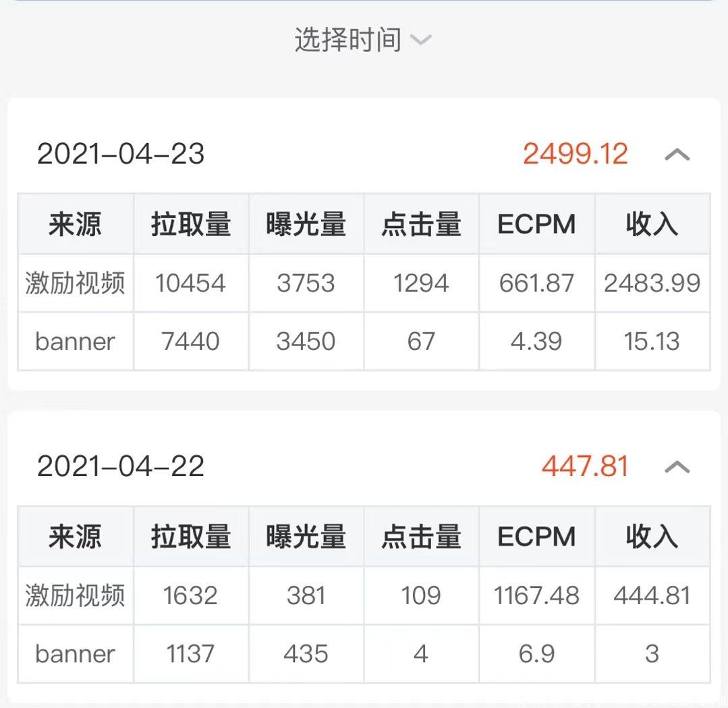Click the 收入 value 2483.99

pyautogui.click(x=652, y=283)
